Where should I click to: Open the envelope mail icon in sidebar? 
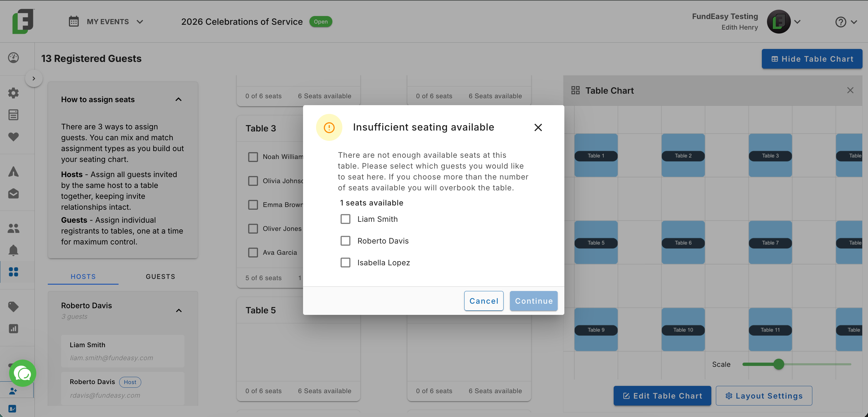pos(14,194)
